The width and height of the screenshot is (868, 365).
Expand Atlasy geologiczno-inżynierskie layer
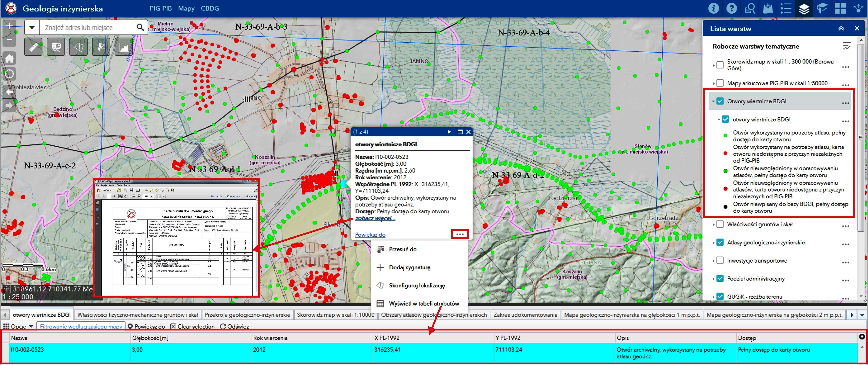(x=713, y=243)
